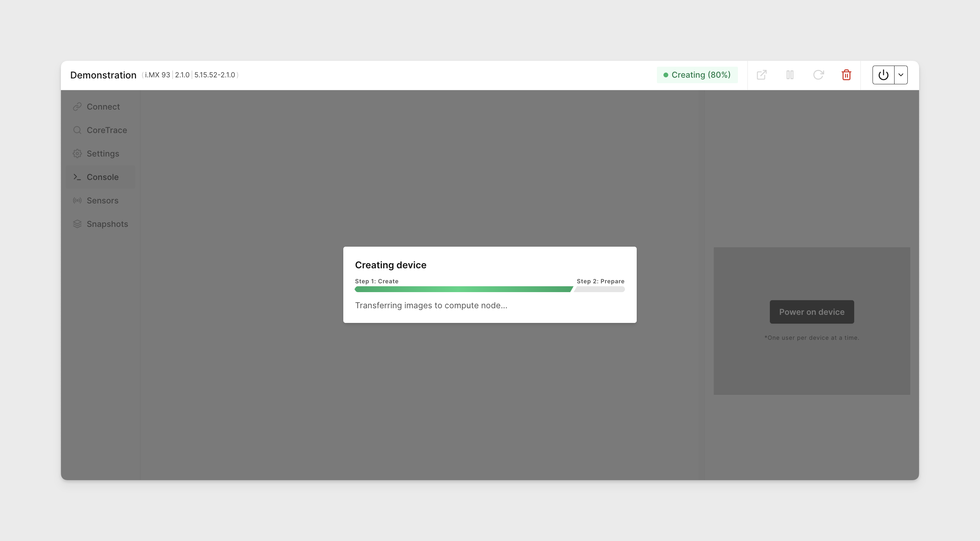This screenshot has height=541, width=980.
Task: Open the Console panel
Action: (x=102, y=177)
